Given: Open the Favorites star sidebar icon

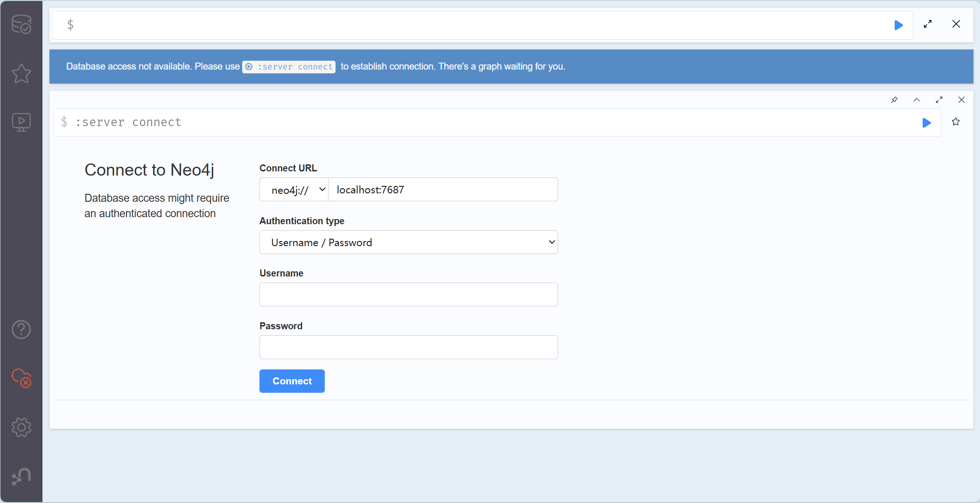Looking at the screenshot, I should click(21, 73).
